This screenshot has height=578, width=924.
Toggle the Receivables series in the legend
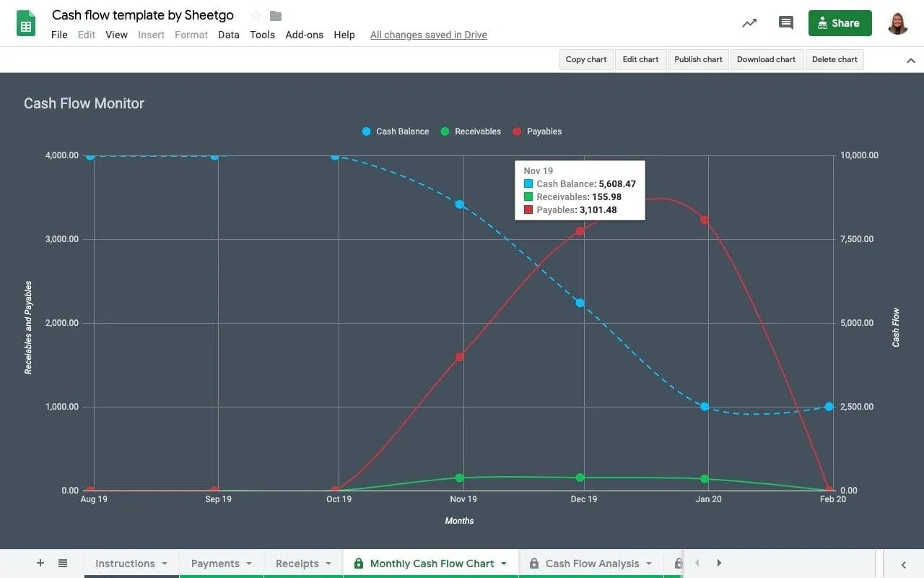point(471,131)
